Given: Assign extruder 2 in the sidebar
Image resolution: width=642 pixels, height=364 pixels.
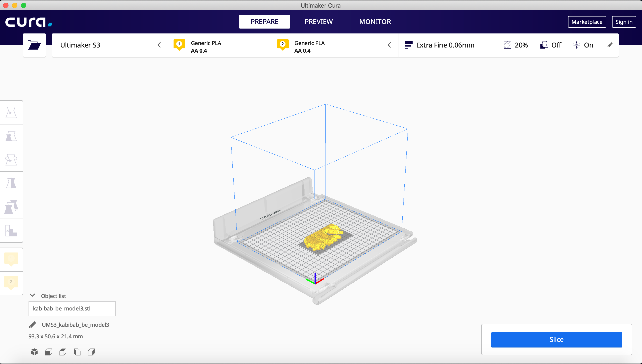Looking at the screenshot, I should coord(11,283).
